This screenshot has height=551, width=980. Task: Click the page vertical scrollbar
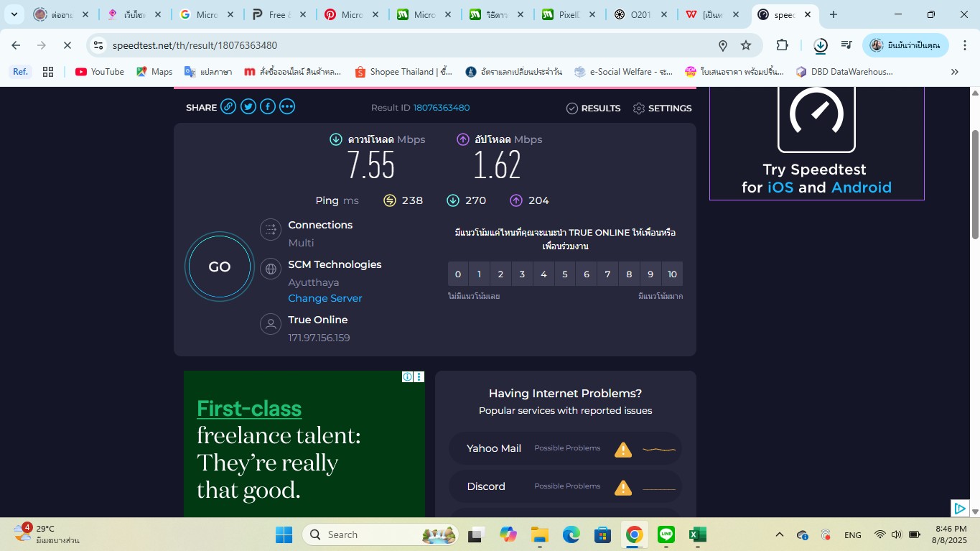coord(975,185)
